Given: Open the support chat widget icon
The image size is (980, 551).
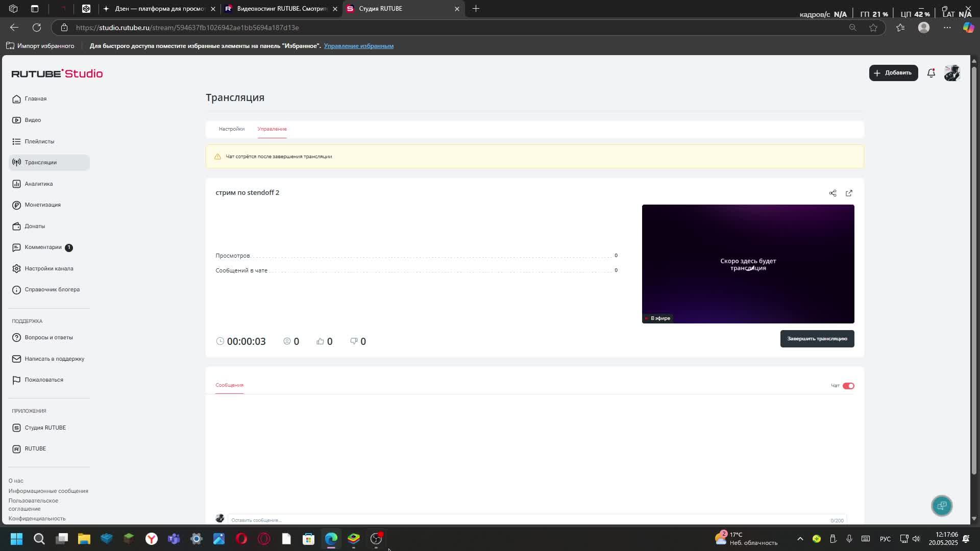Looking at the screenshot, I should 942,506.
